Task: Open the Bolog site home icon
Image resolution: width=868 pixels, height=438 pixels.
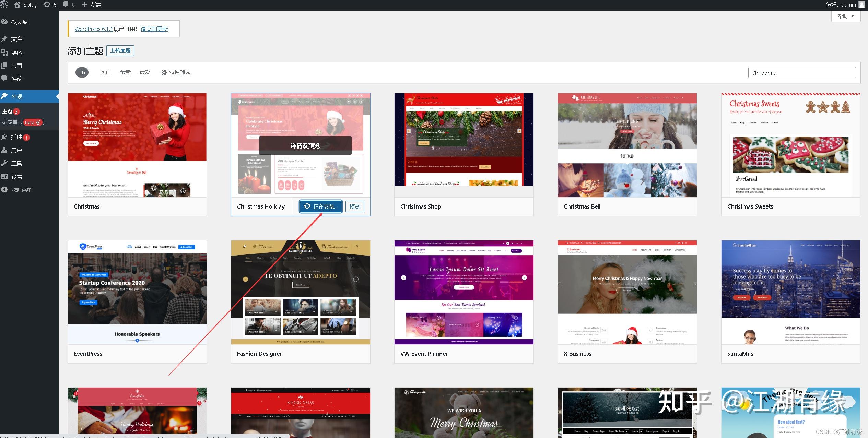Action: pos(17,4)
